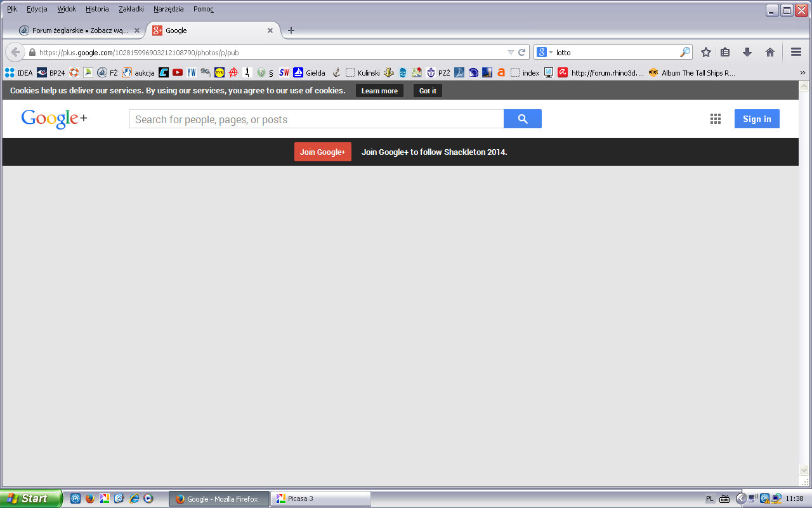Click Learn more about cookies
The image size is (812, 508).
coord(379,91)
